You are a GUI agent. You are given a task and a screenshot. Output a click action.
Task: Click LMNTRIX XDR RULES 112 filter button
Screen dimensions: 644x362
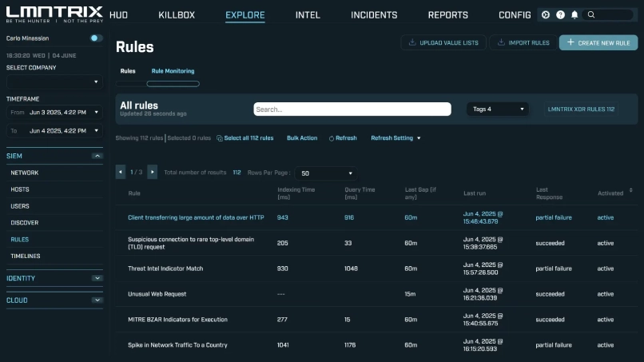point(581,109)
